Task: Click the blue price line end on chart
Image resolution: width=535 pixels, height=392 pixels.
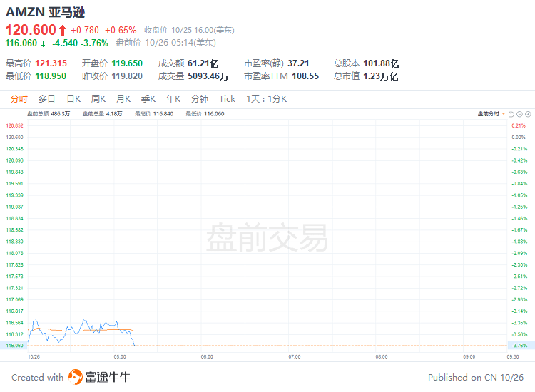Action: pos(134,345)
